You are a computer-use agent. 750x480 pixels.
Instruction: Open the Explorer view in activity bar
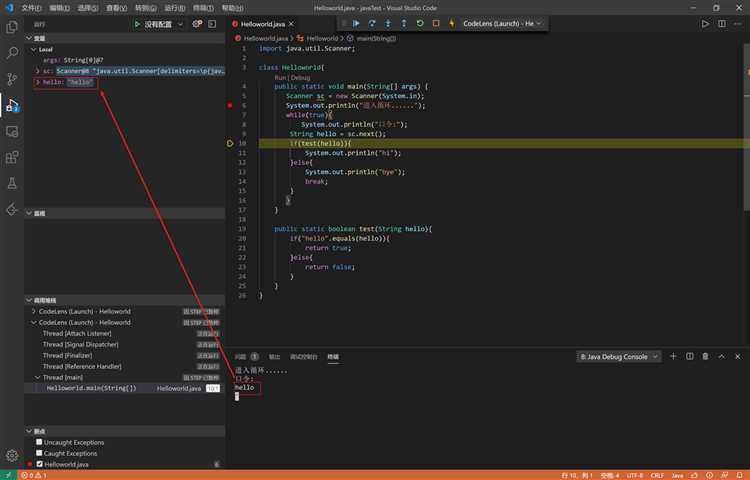pyautogui.click(x=12, y=27)
